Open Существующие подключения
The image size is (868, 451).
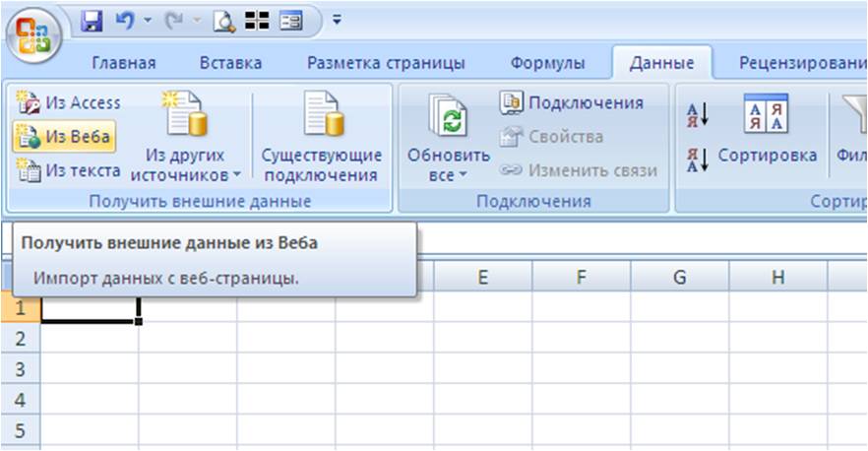click(x=322, y=137)
